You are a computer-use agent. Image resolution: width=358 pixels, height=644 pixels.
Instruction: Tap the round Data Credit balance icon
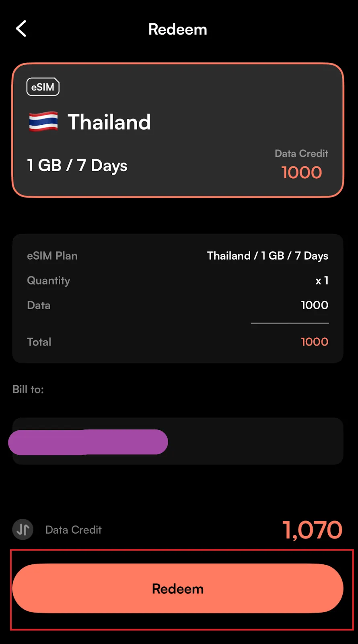click(x=23, y=530)
